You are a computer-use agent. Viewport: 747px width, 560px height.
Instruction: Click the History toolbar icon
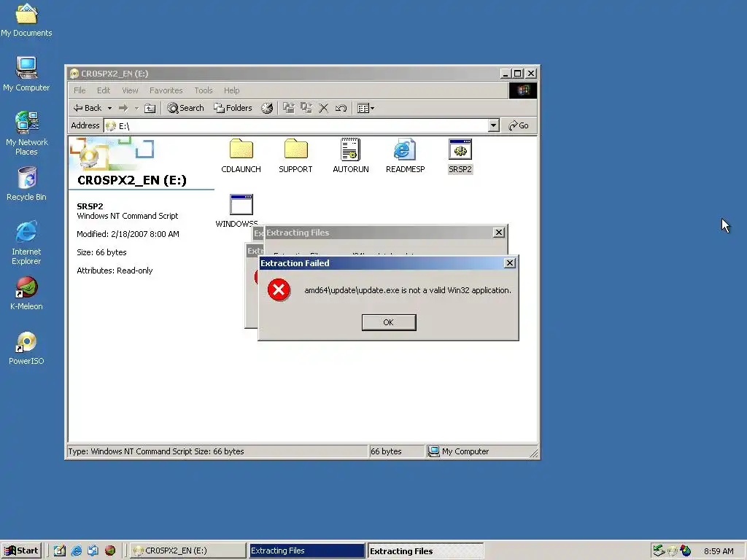(267, 108)
